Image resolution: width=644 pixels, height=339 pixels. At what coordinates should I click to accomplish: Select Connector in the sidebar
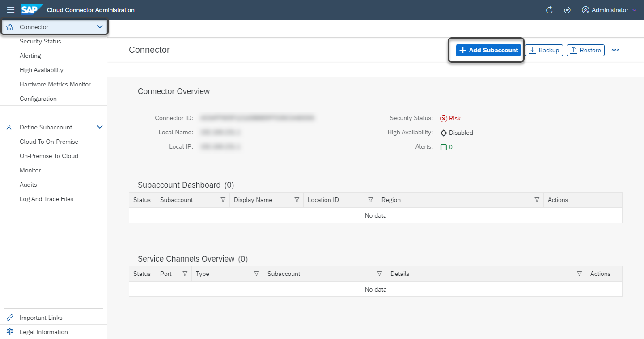[54, 27]
